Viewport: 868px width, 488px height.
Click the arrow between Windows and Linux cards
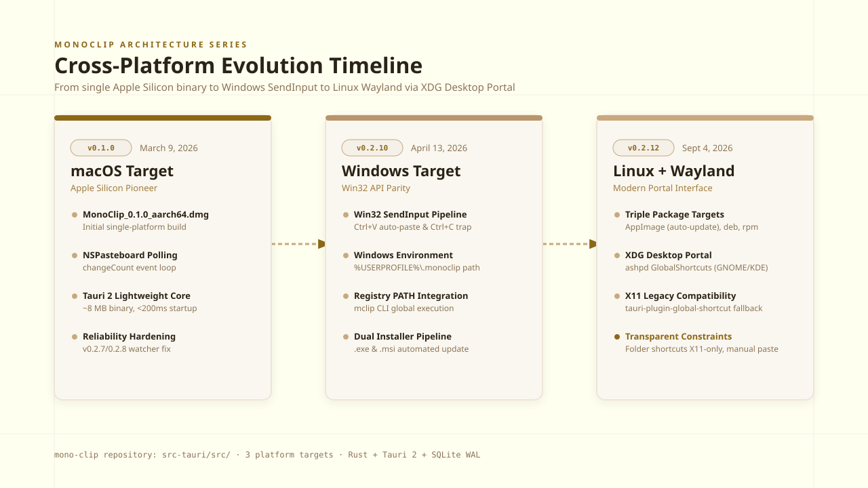click(x=570, y=244)
